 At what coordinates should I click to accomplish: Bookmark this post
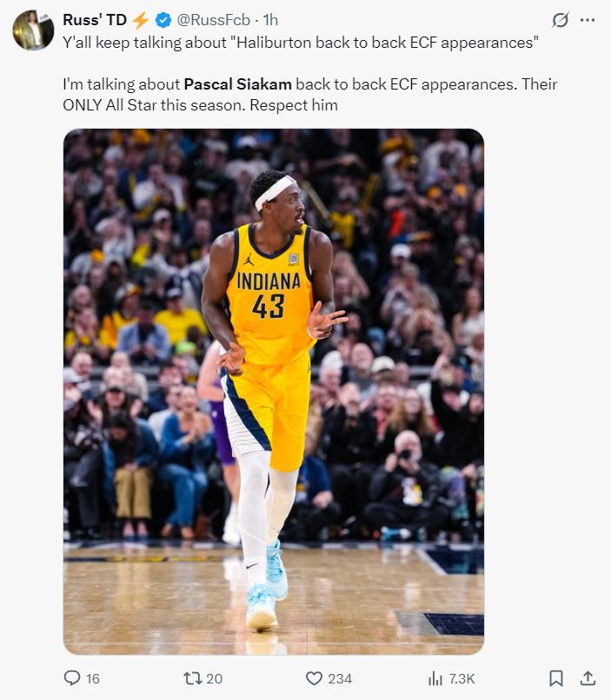(x=555, y=678)
